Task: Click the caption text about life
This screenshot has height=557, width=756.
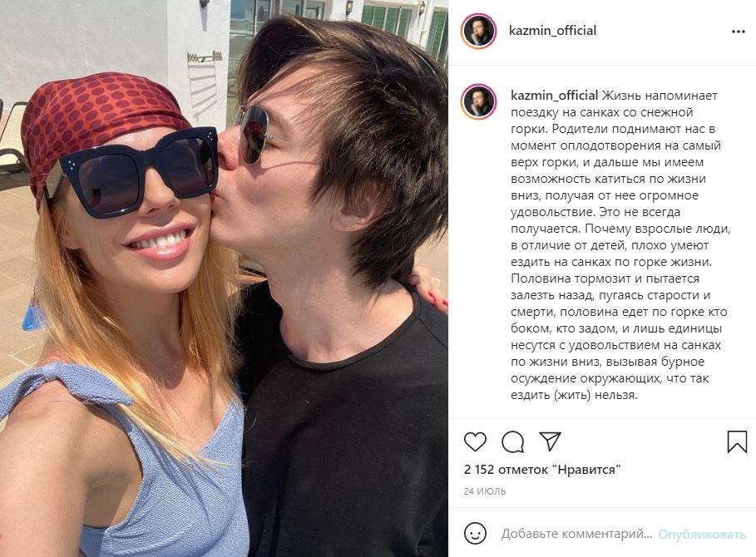Action: click(x=620, y=245)
